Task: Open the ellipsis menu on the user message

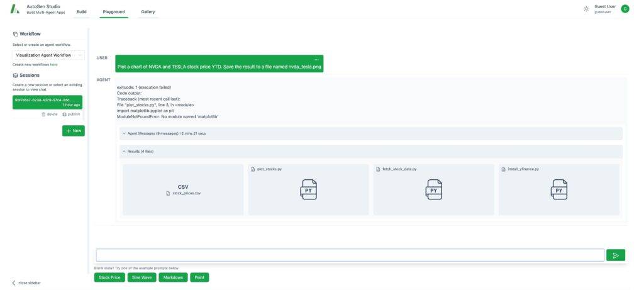Action: click(x=316, y=60)
